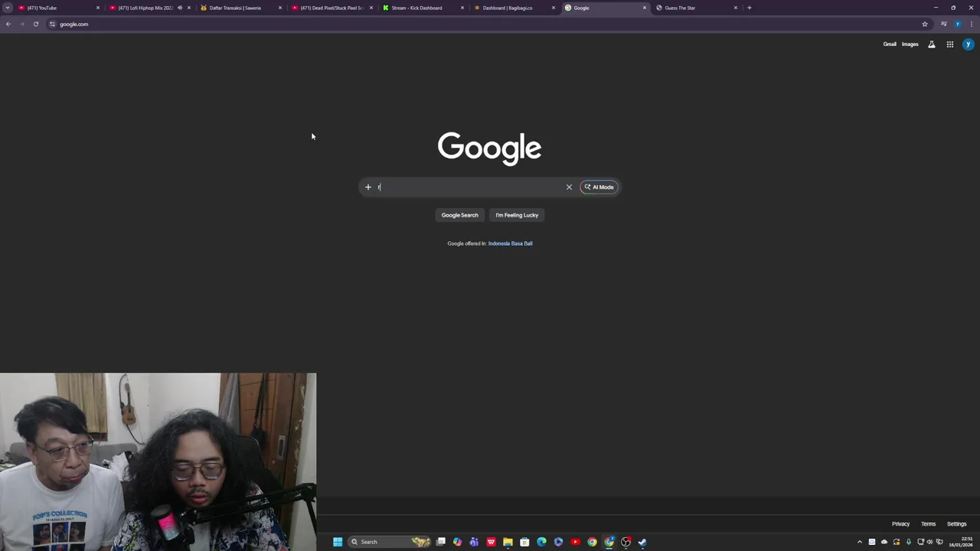Viewport: 980px width, 551px height.
Task: Open the Settings footer menu
Action: (957, 524)
